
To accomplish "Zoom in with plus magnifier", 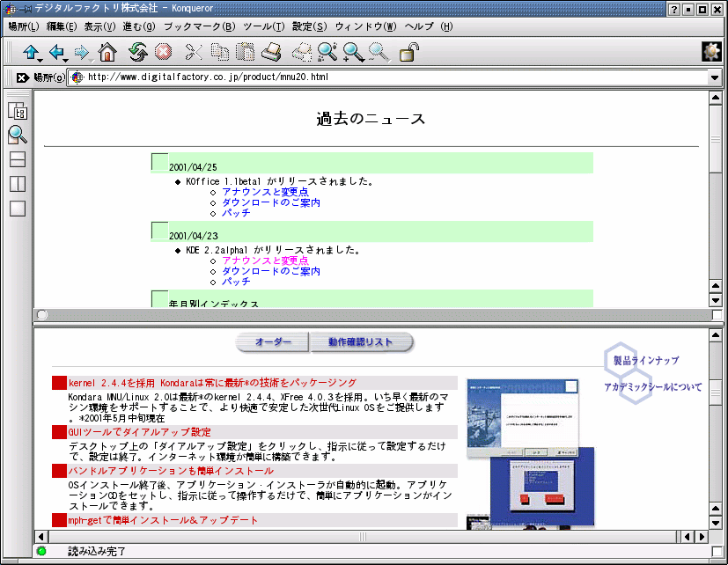I will tap(353, 52).
